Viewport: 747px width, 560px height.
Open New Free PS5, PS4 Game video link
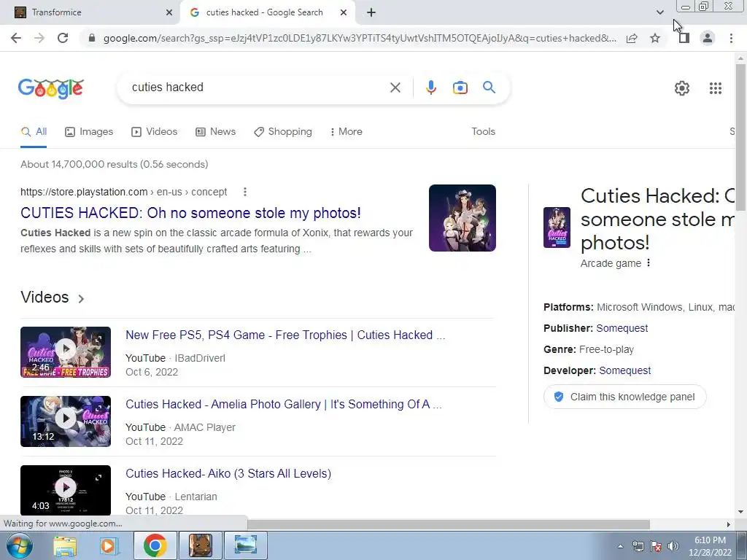(285, 335)
